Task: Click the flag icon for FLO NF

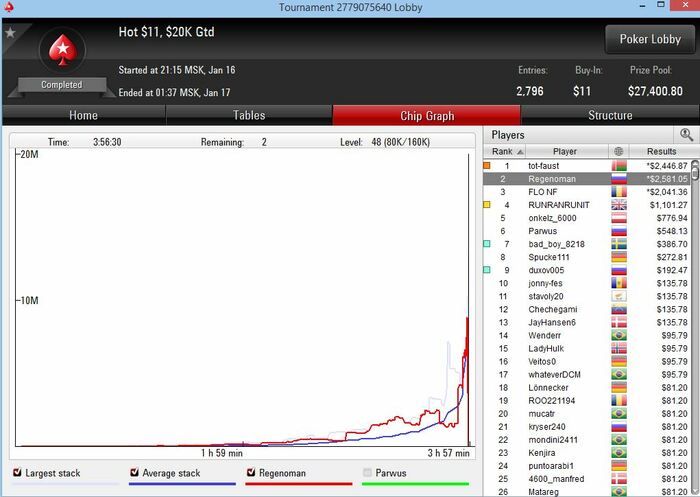Action: coord(619,192)
